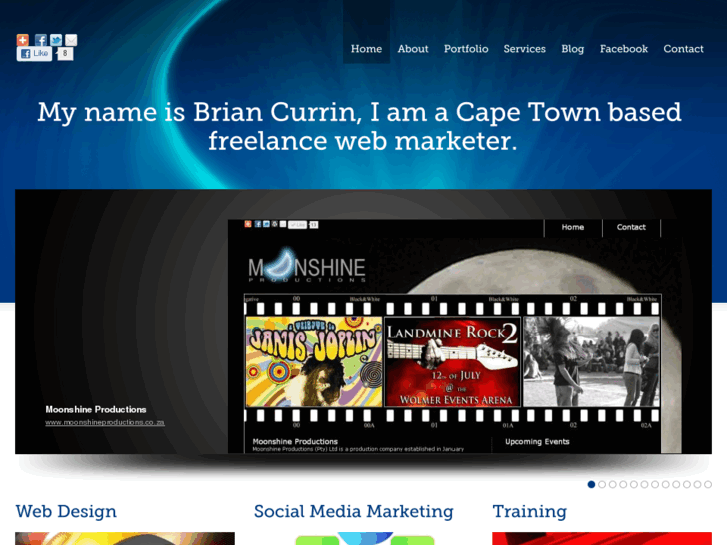This screenshot has width=727, height=545.
Task: Click the Social Media Marketing thumbnail image
Action: 364,539
